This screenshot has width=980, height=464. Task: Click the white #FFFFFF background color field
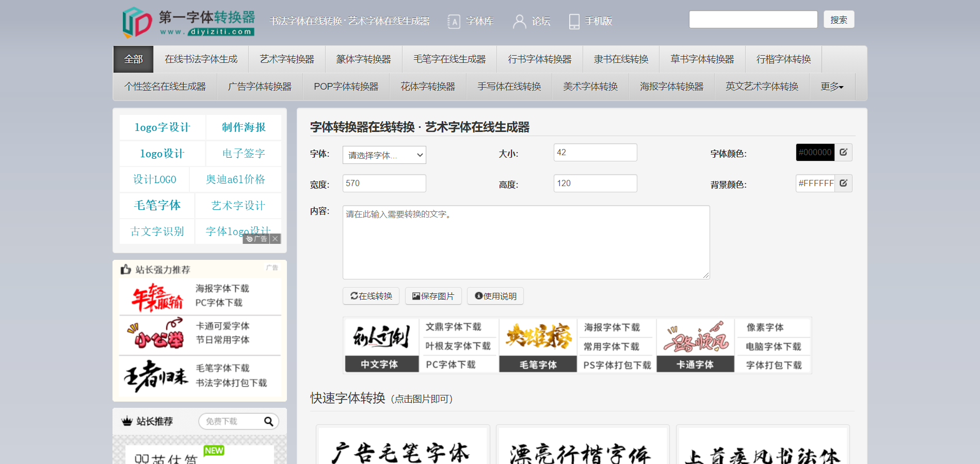(x=815, y=183)
